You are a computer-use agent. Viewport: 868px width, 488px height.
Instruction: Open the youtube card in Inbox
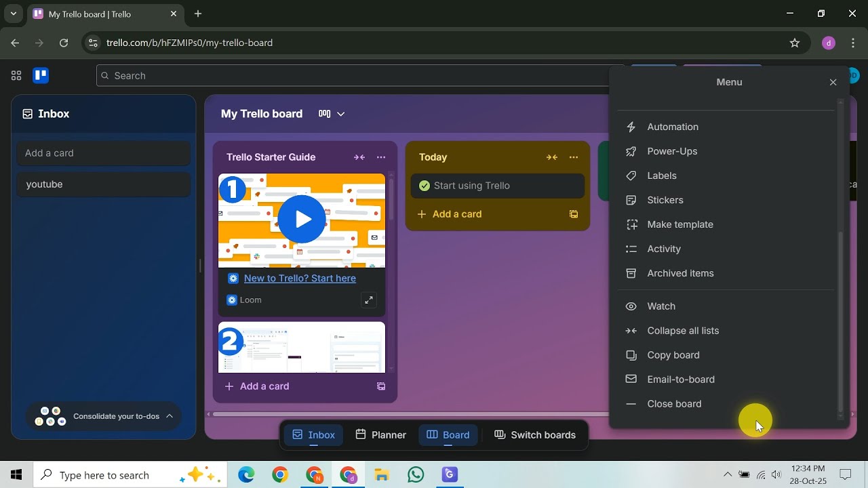pos(103,184)
